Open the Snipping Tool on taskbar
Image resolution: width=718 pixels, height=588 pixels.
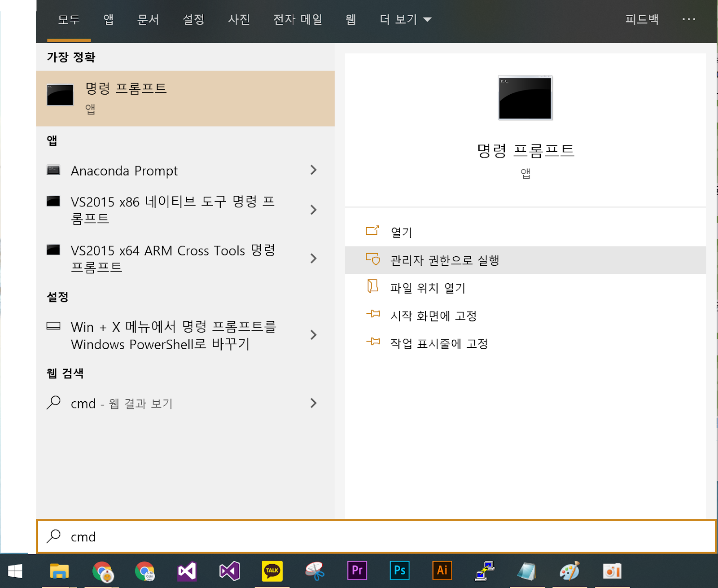pyautogui.click(x=315, y=571)
